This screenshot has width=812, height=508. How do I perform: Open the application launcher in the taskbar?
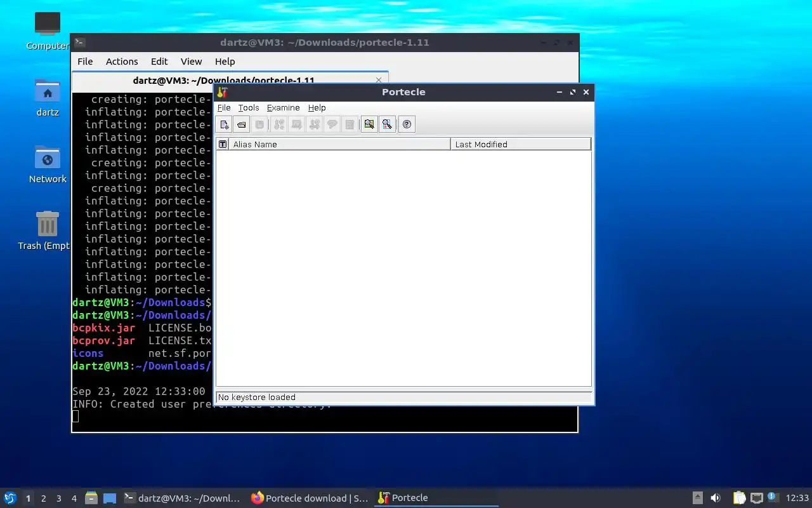(10, 498)
